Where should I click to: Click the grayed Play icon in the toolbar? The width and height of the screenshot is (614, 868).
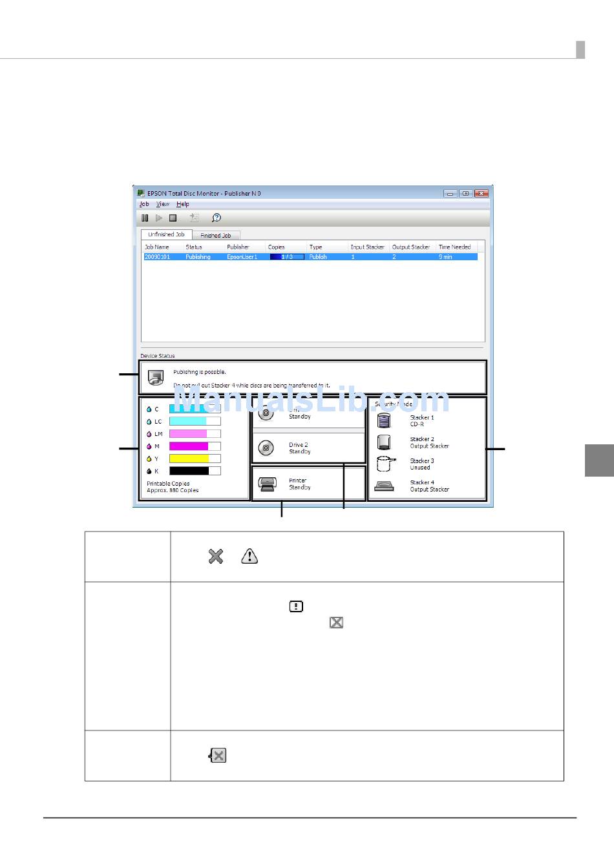click(x=159, y=218)
